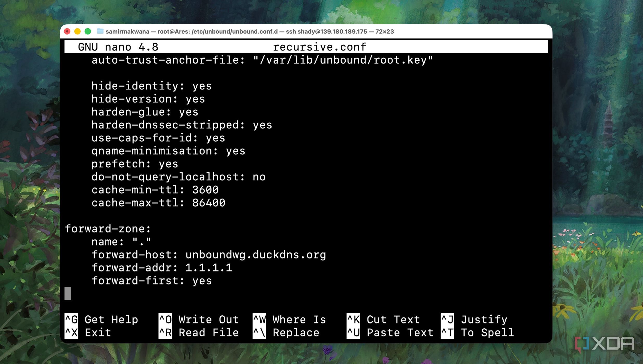Click the ^\ Replace shortcut
643x364 pixels.
(286, 333)
